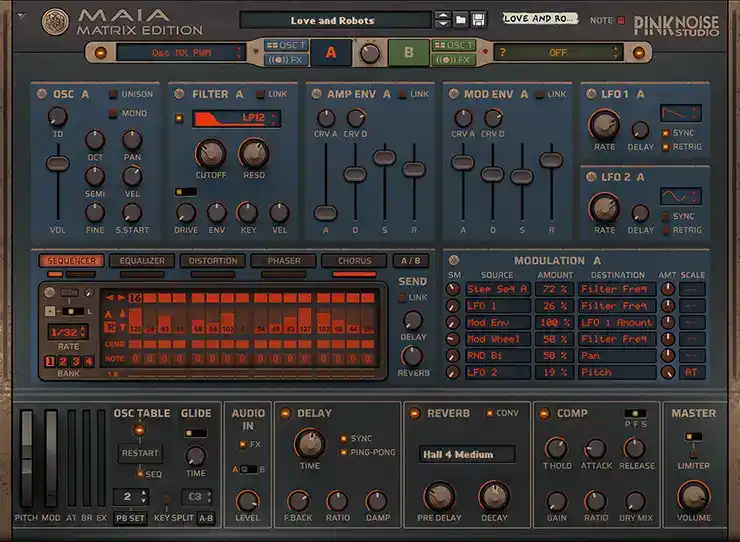The height and width of the screenshot is (542, 740).
Task: Click the OSC TABLE orange lamp
Action: [139, 430]
